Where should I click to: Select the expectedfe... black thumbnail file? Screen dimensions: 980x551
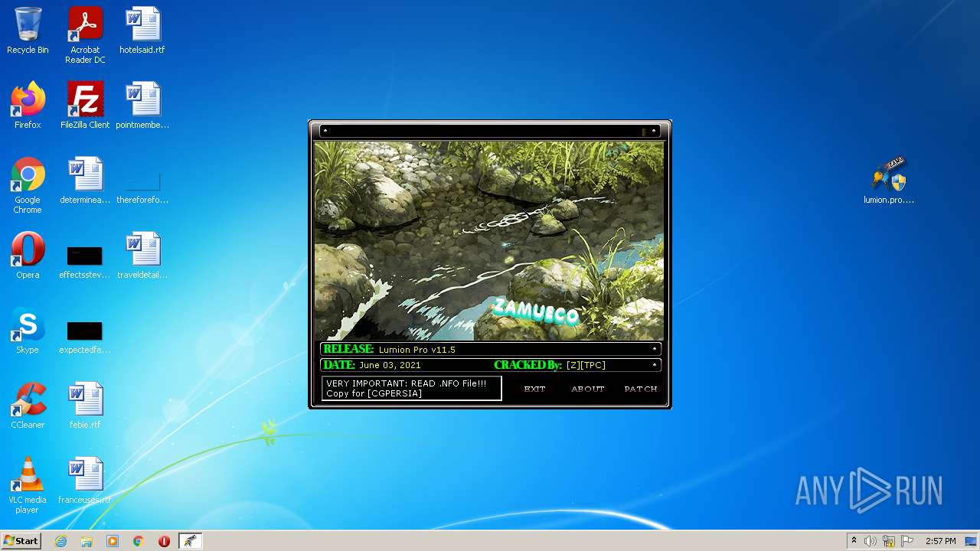tap(85, 337)
